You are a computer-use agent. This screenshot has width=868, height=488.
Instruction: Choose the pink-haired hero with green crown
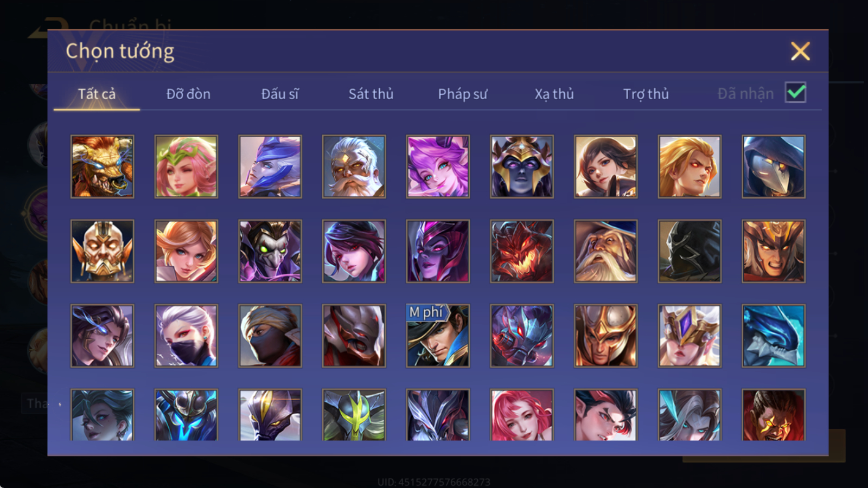pos(186,166)
